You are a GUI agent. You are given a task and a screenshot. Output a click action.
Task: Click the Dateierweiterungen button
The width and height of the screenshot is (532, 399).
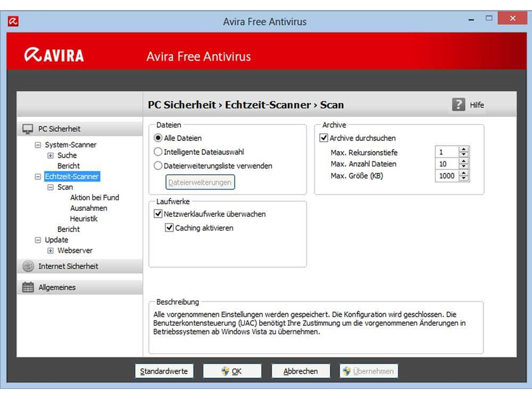tap(200, 182)
